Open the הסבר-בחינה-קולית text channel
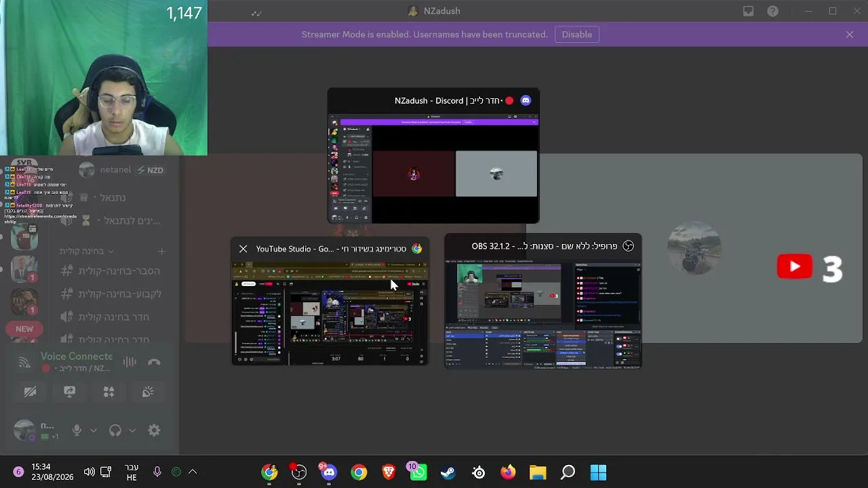Viewport: 868px width, 488px height. point(111,271)
